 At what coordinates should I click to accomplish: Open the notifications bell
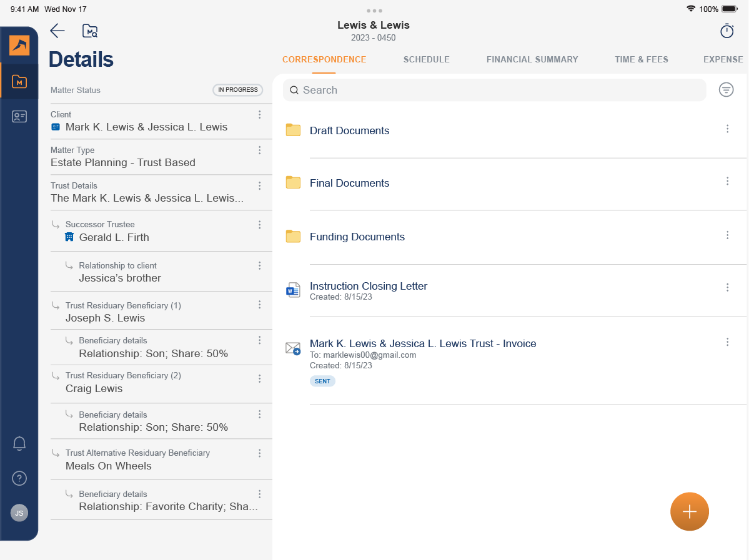click(19, 443)
